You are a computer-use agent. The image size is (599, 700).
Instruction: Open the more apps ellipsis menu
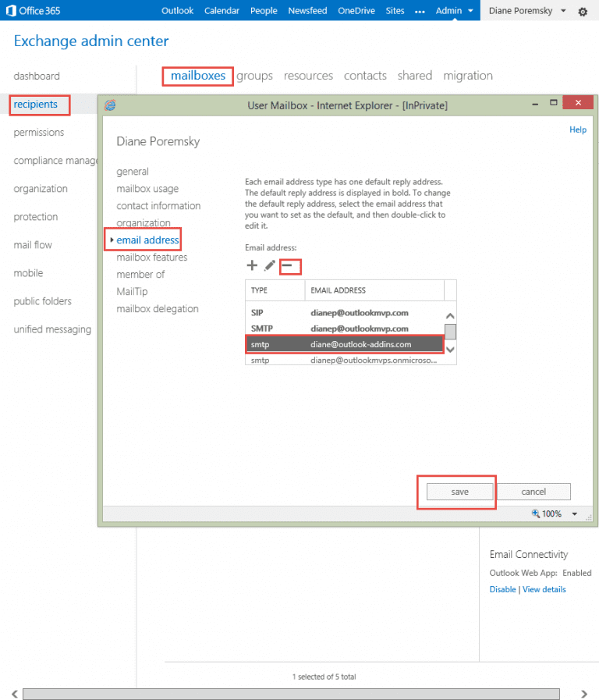(x=420, y=12)
